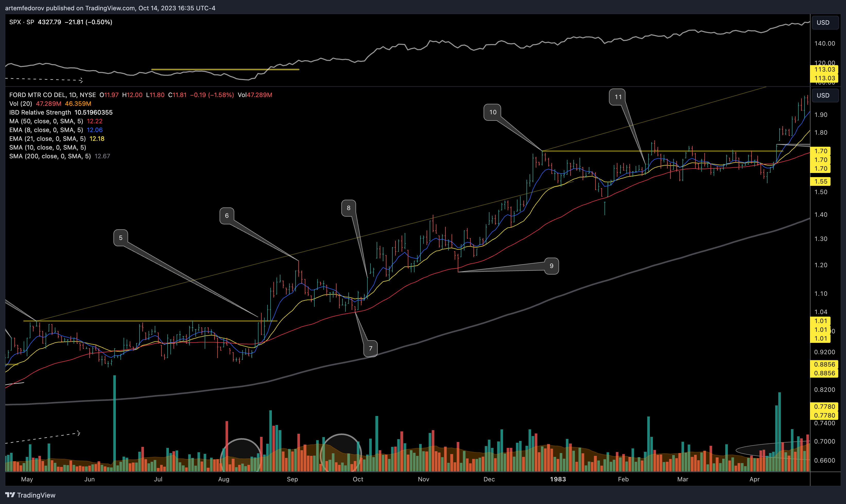Click the 0.8200 price scale label
This screenshot has height=504, width=846.
click(x=825, y=389)
